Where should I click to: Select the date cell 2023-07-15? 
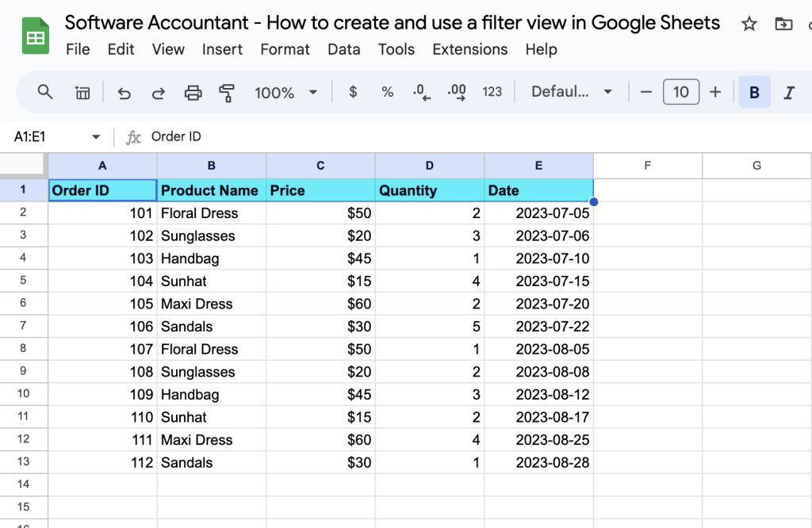[x=538, y=281]
